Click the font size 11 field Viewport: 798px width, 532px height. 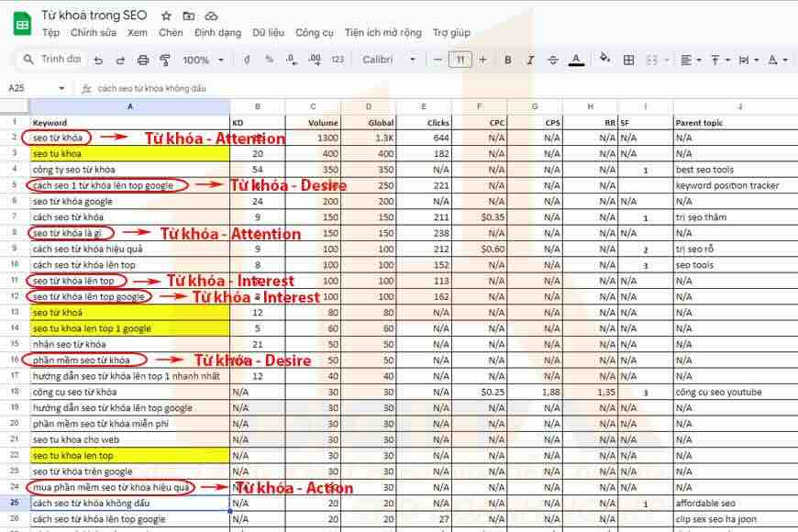click(x=460, y=60)
